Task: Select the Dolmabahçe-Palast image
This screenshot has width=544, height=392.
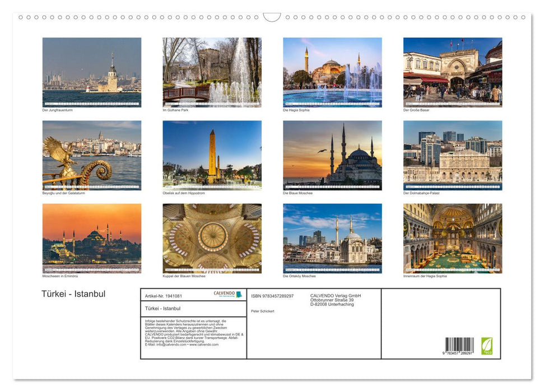Action: pos(453,155)
